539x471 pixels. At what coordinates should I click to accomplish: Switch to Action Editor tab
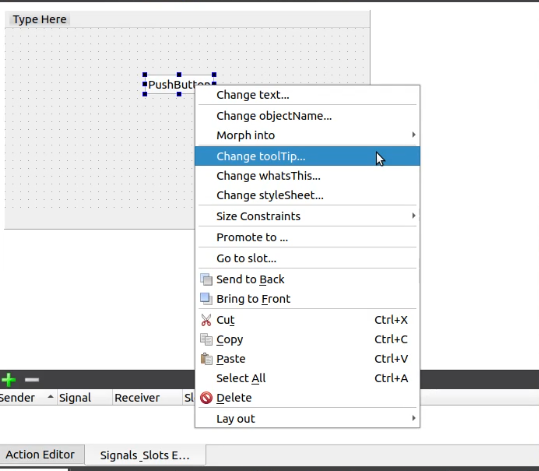[41, 455]
